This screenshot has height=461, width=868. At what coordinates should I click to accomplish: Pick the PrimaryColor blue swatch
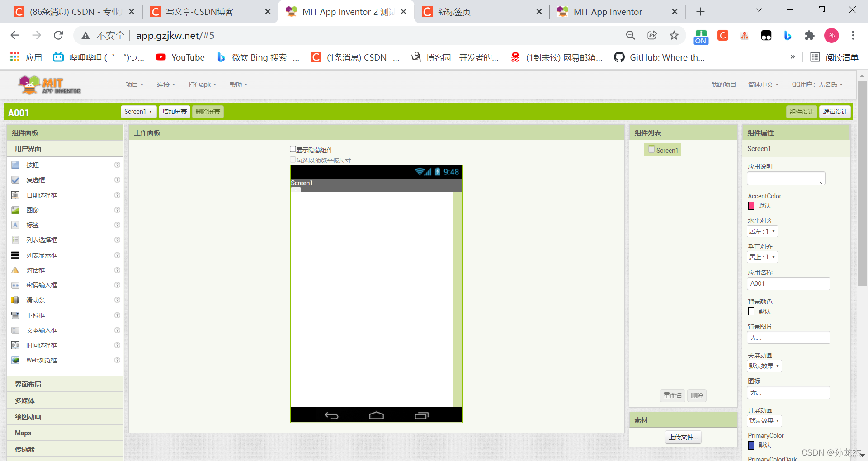(751, 445)
